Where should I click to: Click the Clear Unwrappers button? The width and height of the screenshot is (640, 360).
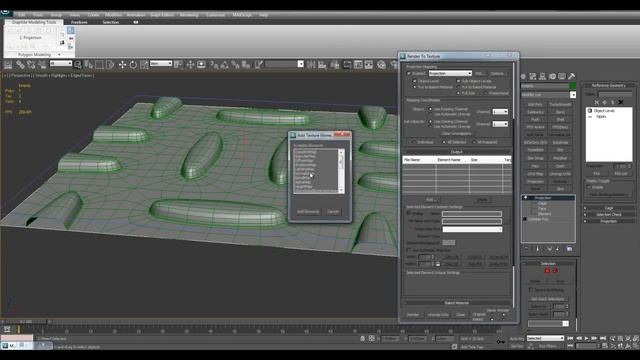(x=456, y=133)
